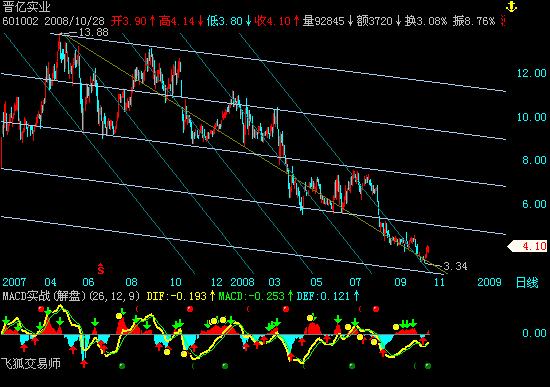Click the volume value 量92845
This screenshot has height=387, width=550.
point(323,21)
